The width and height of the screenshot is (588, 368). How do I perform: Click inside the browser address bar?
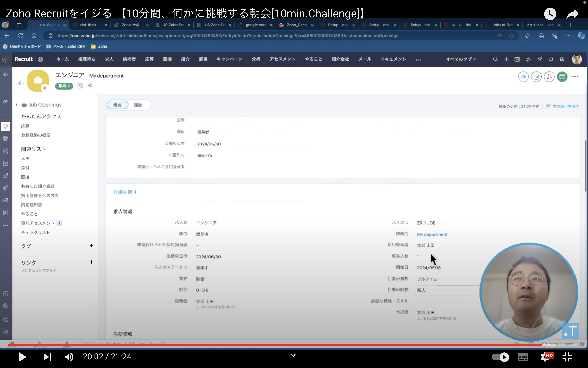coord(219,35)
